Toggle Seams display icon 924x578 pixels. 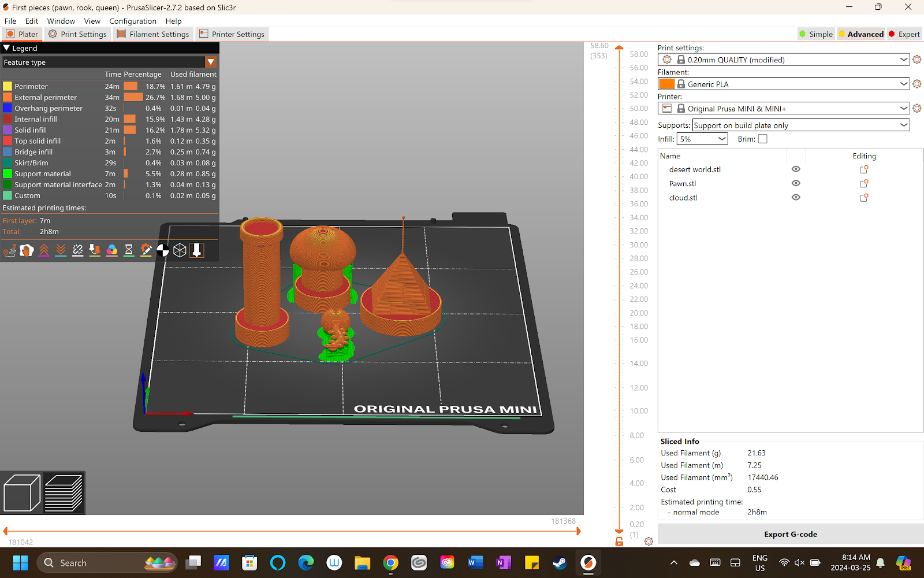coord(78,250)
